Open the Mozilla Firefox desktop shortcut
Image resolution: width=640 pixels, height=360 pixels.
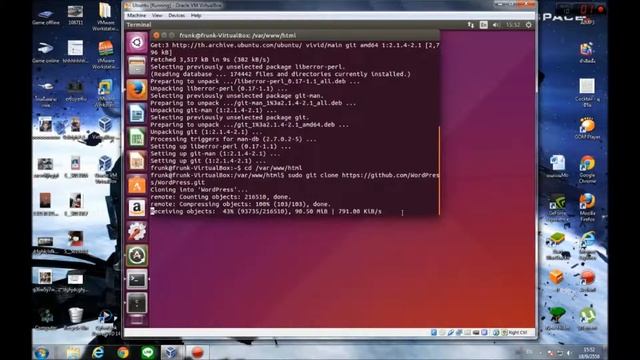tap(587, 207)
